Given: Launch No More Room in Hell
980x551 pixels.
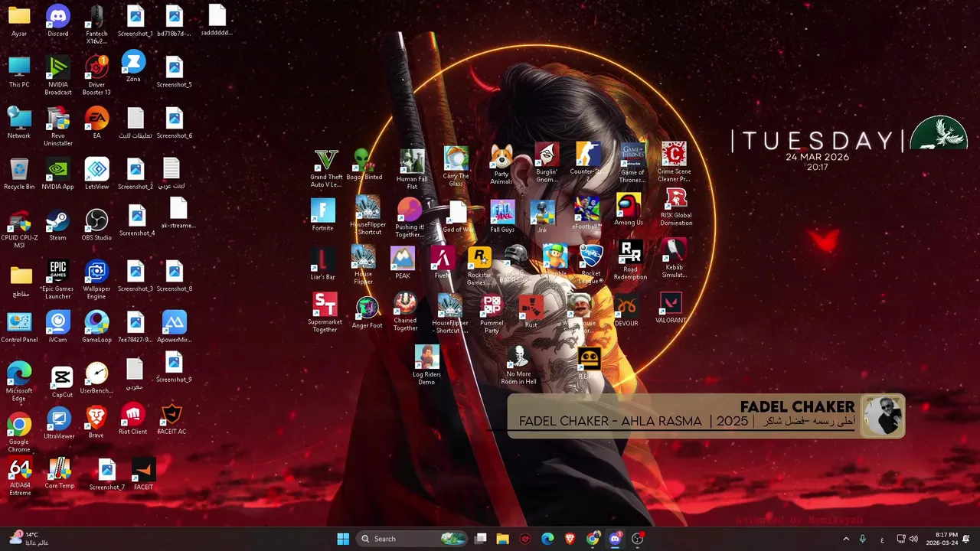Looking at the screenshot, I should [519, 365].
